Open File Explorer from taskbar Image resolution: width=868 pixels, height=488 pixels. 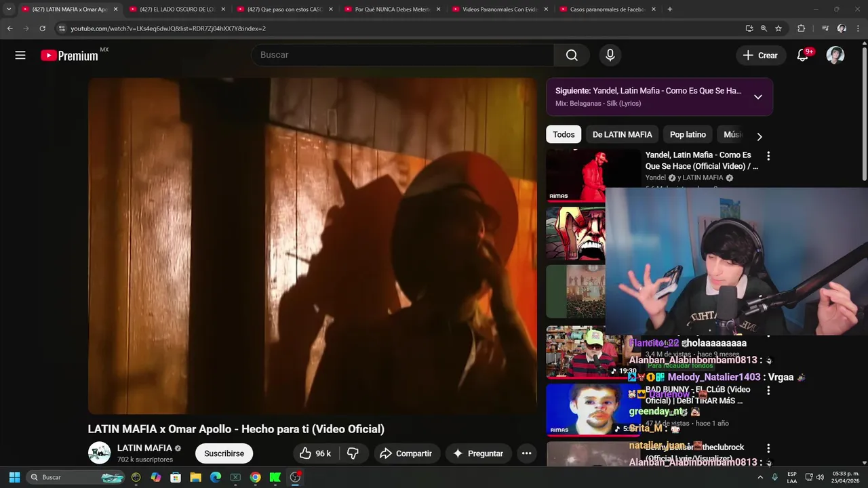(x=195, y=477)
